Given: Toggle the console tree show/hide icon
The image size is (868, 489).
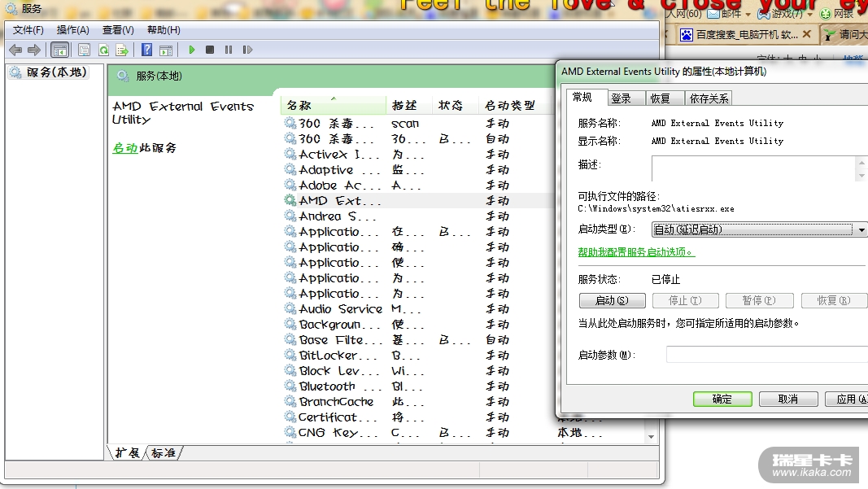Looking at the screenshot, I should coord(59,50).
